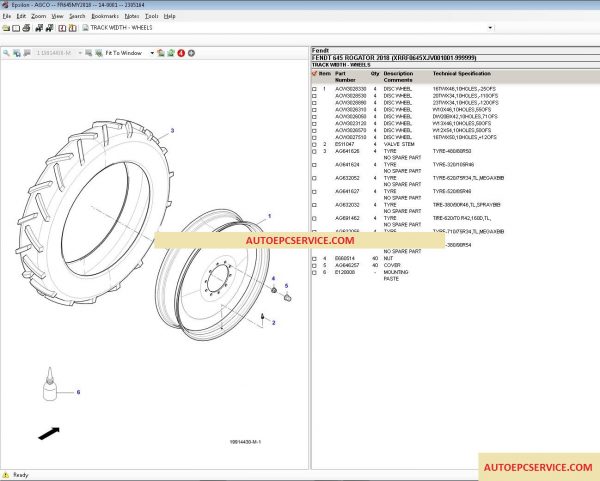Image resolution: width=600 pixels, height=481 pixels.
Task: Click the grey circle plus icon
Action: pyautogui.click(x=191, y=53)
